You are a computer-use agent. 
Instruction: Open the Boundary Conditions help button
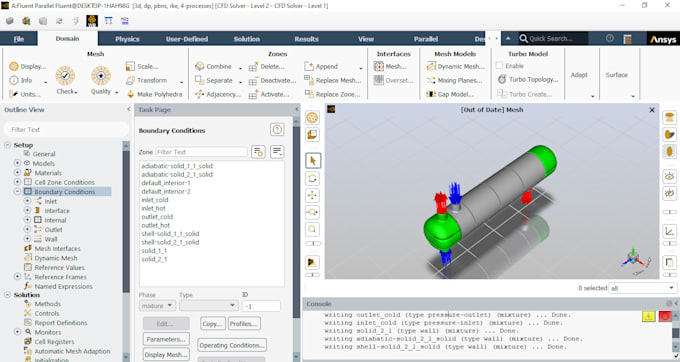point(277,129)
